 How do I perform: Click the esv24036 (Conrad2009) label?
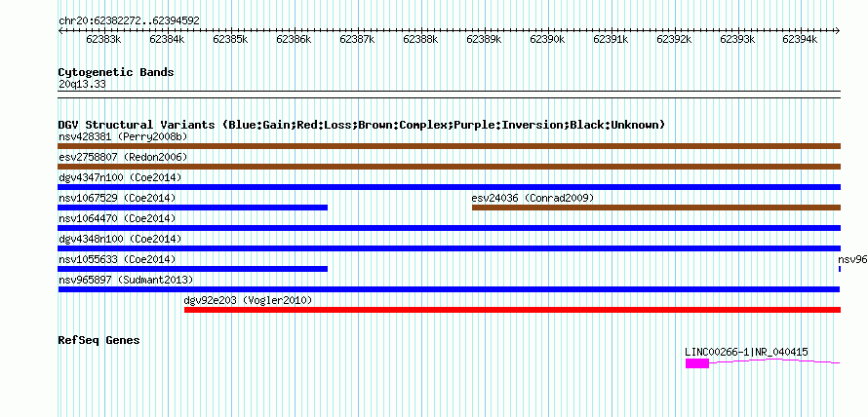(x=533, y=198)
